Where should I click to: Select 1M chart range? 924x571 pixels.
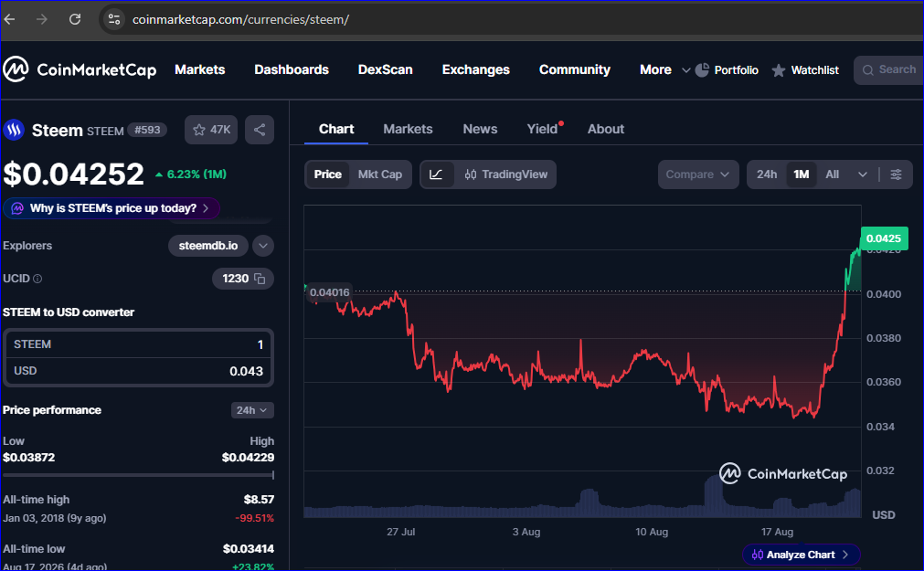click(x=802, y=174)
